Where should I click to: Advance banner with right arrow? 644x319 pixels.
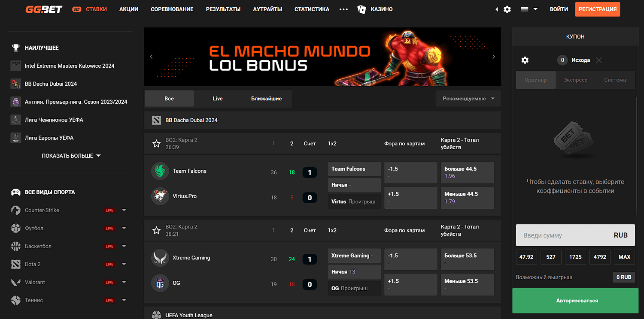click(x=494, y=57)
